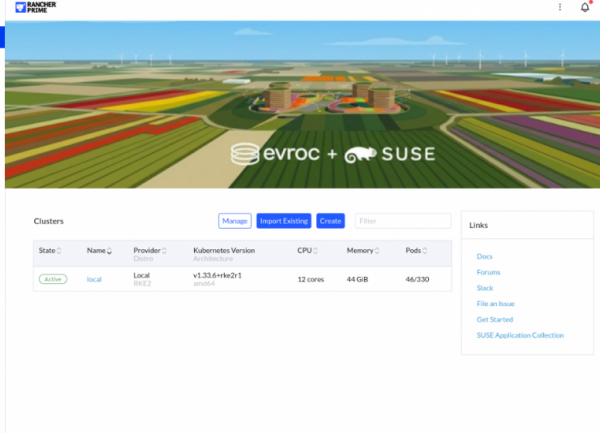Click the v1.33.6+rke2r1 version cell
Image resolution: width=600 pixels, height=433 pixels.
[217, 275]
